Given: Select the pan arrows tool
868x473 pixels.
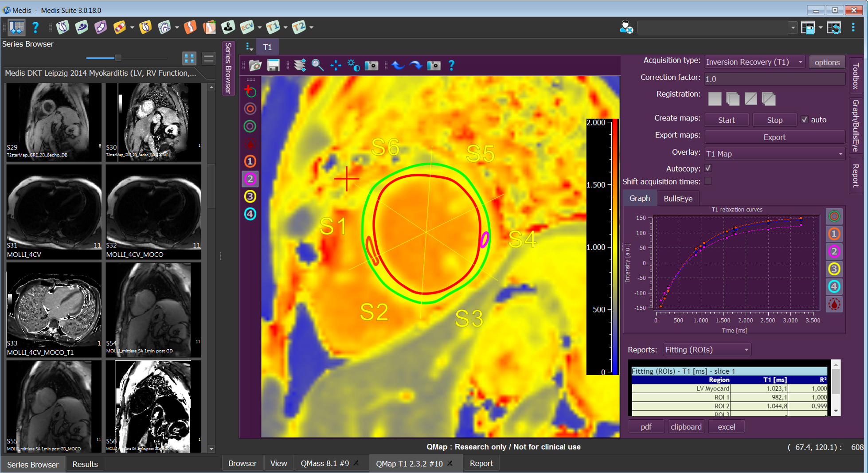Looking at the screenshot, I should [336, 66].
